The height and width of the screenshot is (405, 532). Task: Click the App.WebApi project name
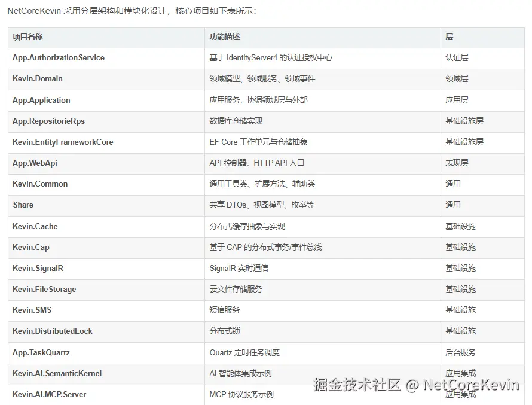pos(33,163)
